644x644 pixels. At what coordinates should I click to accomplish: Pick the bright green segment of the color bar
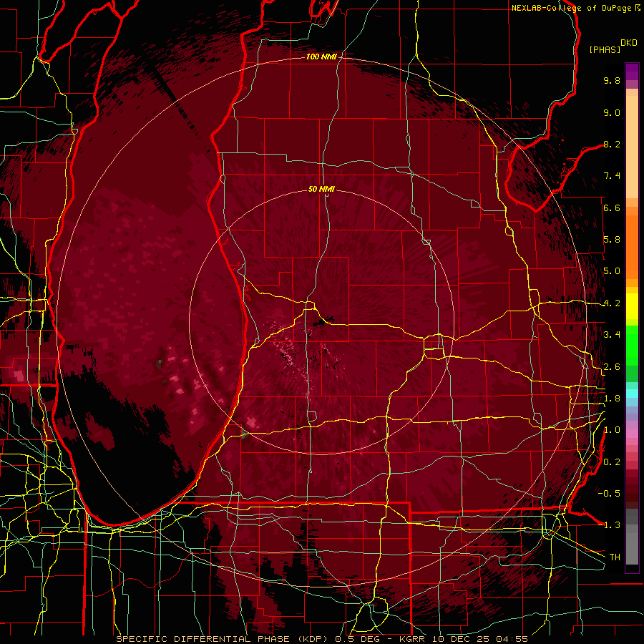[632, 345]
